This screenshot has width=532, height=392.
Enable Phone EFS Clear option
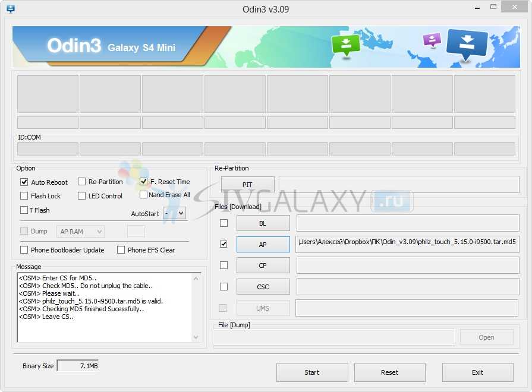pos(121,250)
